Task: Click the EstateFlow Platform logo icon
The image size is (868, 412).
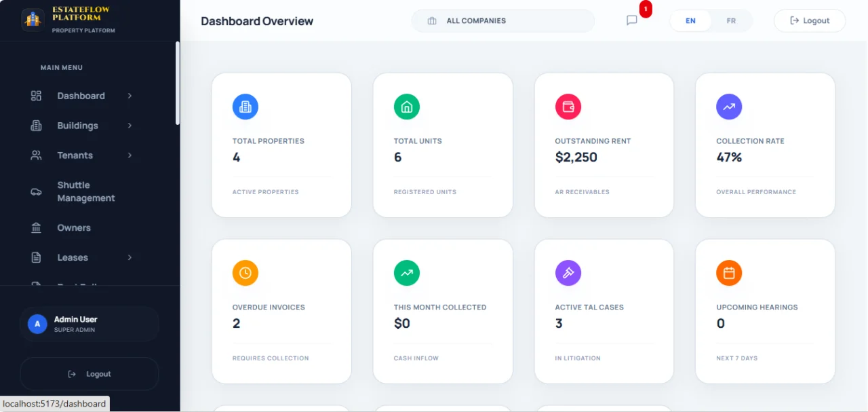Action: [33, 20]
